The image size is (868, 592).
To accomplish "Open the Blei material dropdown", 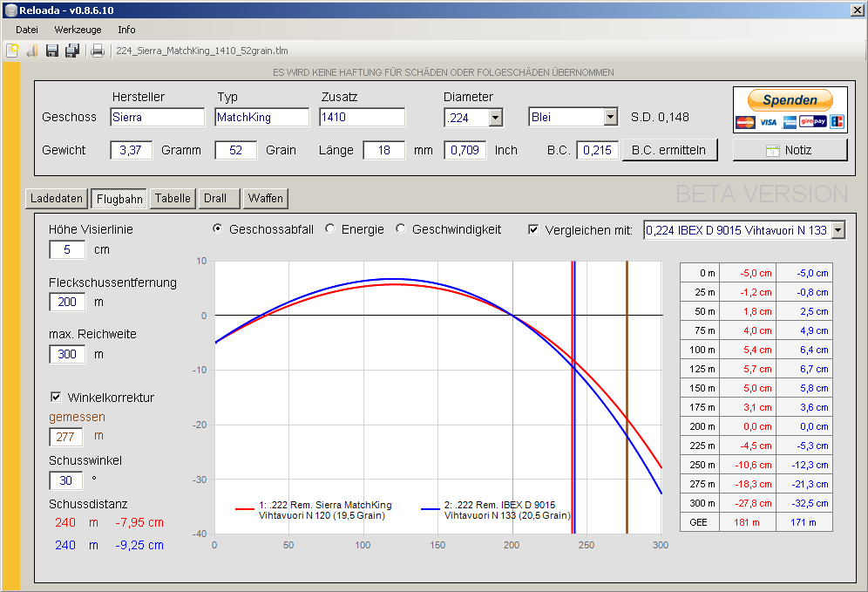I will pos(610,117).
